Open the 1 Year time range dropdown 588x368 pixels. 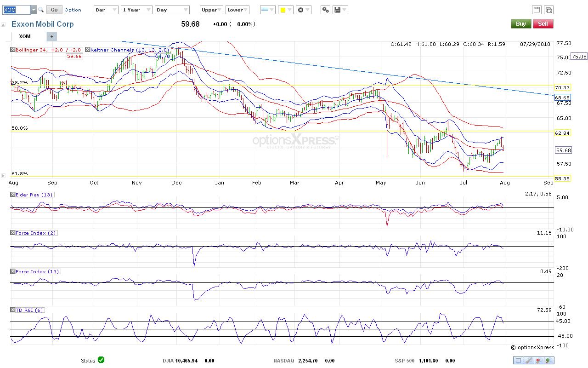click(x=136, y=10)
